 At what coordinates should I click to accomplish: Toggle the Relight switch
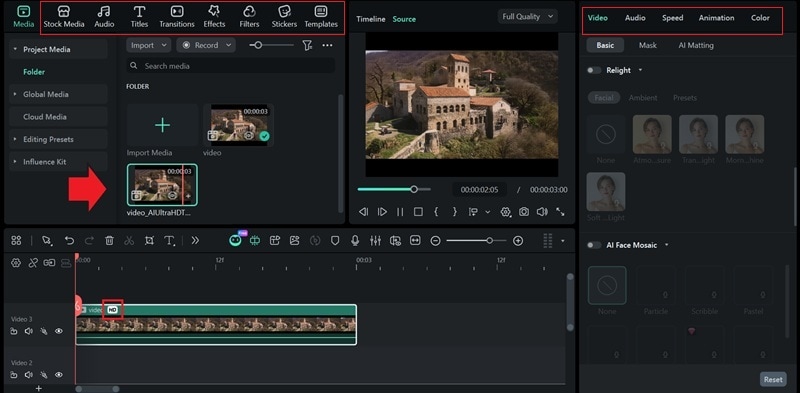[x=594, y=70]
